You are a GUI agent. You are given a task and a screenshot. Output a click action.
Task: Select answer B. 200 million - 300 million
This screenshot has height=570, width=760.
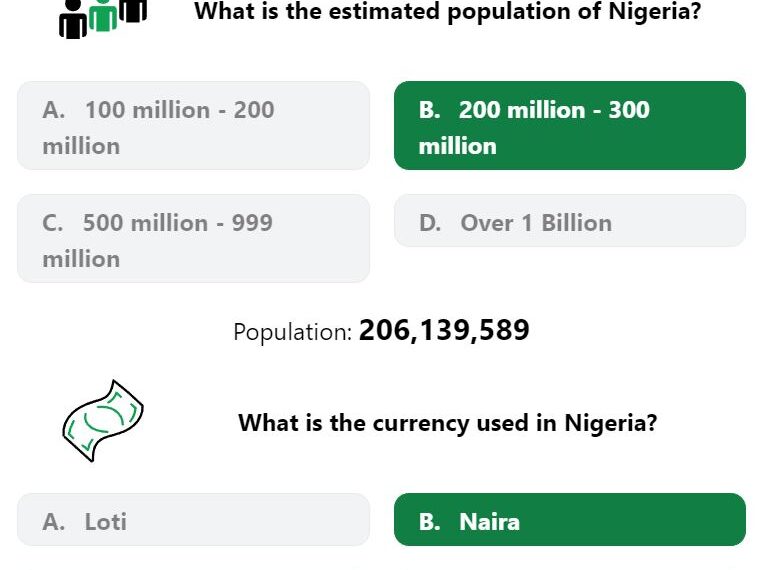[570, 126]
